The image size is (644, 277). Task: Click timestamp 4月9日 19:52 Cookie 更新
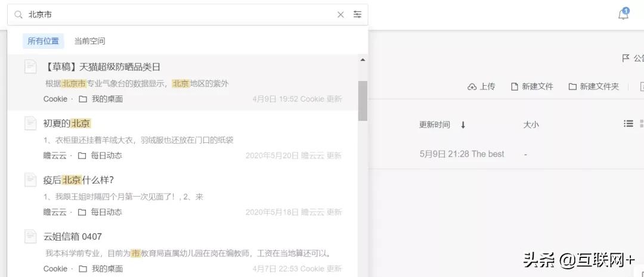click(297, 99)
